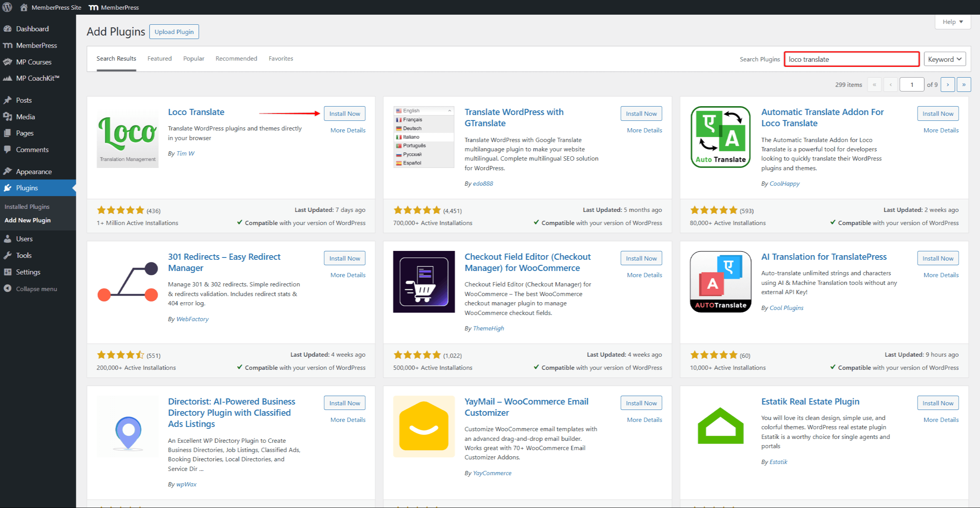Click the WordPress logo icon
980x508 pixels.
[x=7, y=7]
